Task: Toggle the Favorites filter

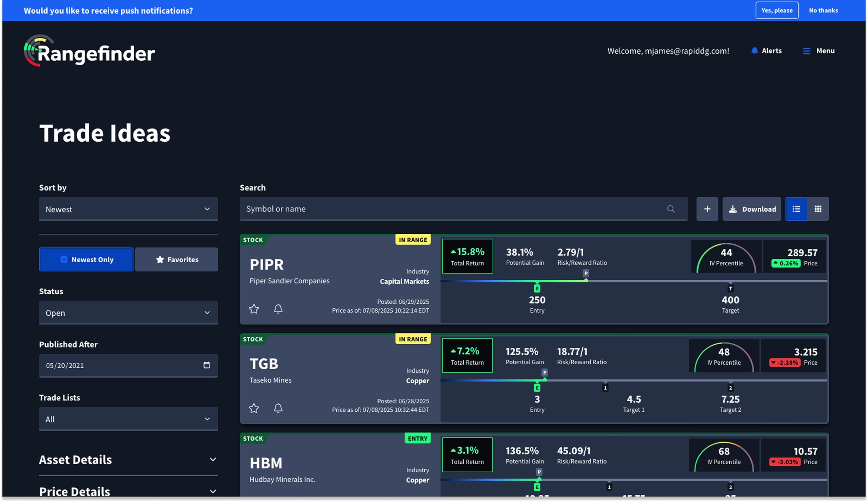Action: tap(176, 259)
